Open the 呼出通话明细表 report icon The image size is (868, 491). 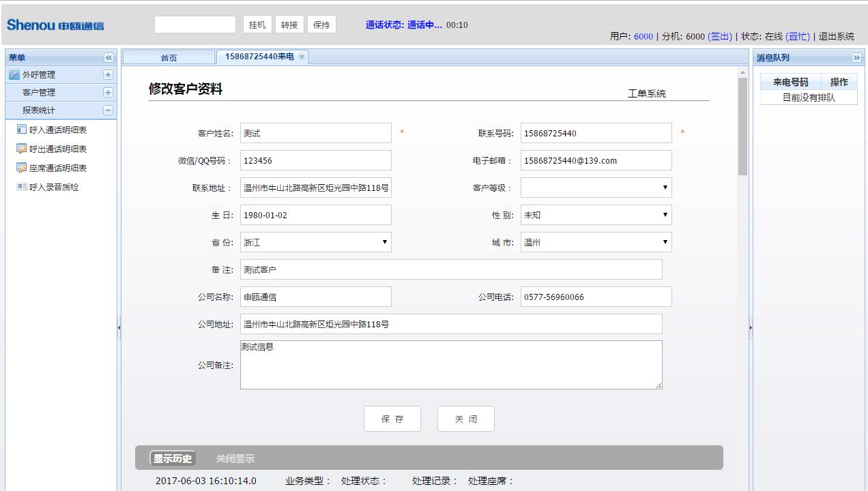tap(23, 149)
